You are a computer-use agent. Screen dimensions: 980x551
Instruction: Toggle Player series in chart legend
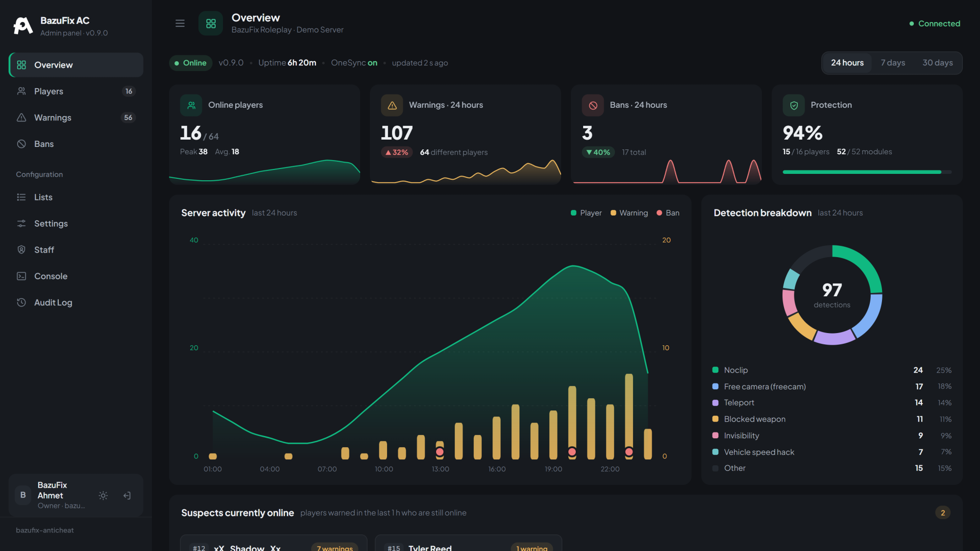point(586,213)
